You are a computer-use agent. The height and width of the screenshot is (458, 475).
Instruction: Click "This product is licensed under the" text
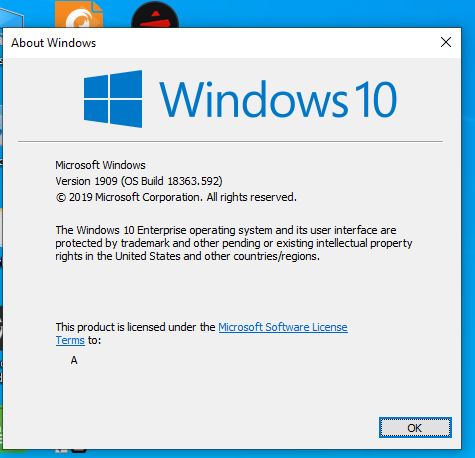(x=135, y=327)
